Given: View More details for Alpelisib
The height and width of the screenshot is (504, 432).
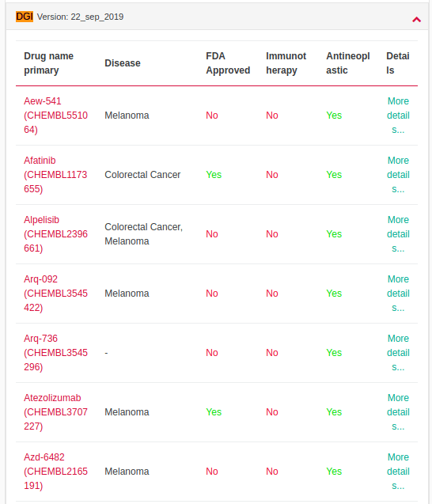Looking at the screenshot, I should (398, 234).
